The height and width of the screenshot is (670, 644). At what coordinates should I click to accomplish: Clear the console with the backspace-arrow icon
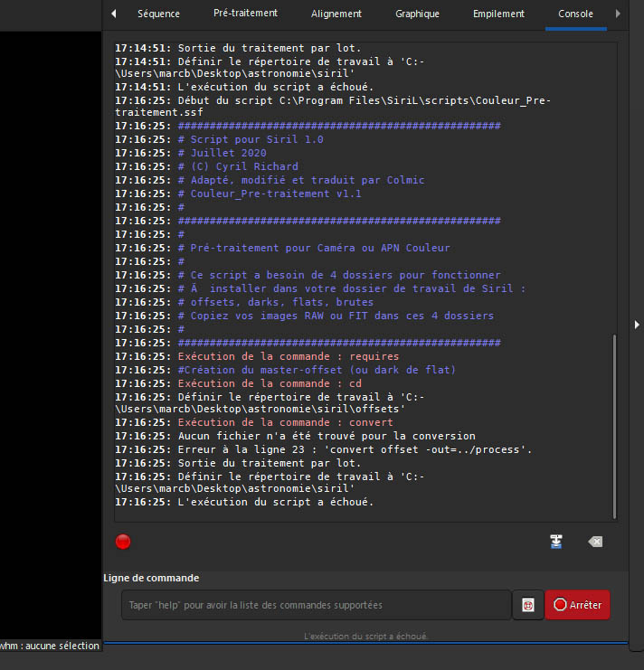[595, 542]
